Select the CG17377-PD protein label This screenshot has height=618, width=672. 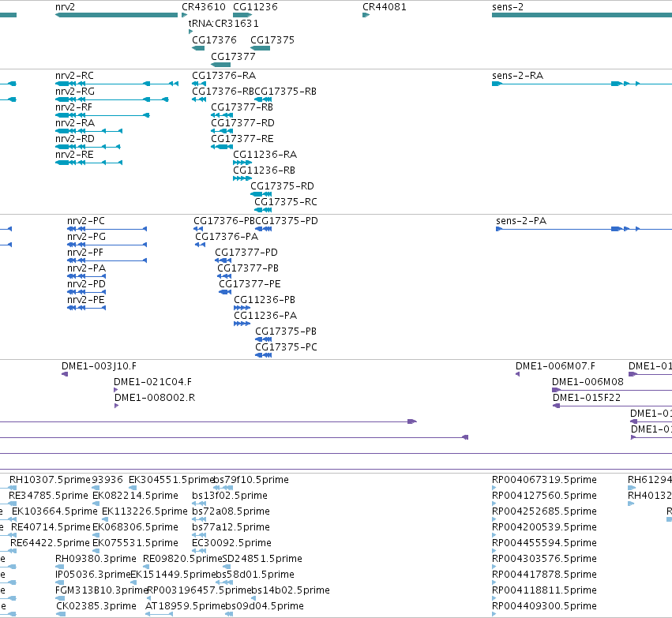[246, 253]
